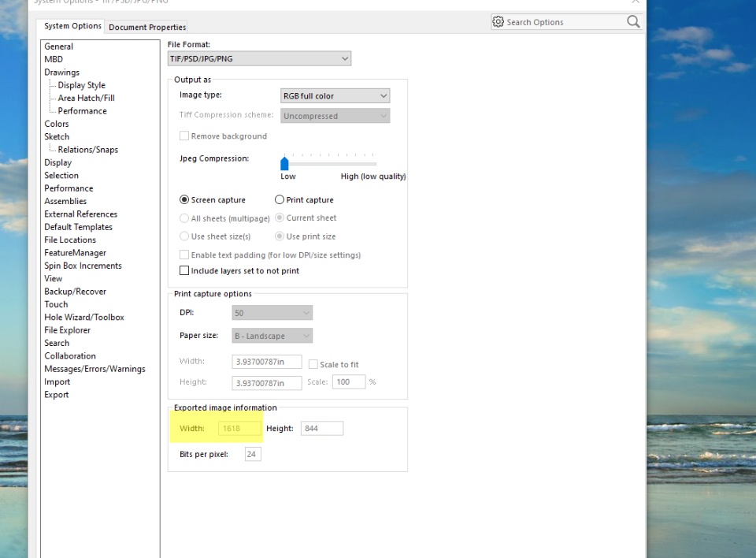756x558 pixels.
Task: Open the Tiff Compression scheme dropdown
Action: click(x=335, y=116)
